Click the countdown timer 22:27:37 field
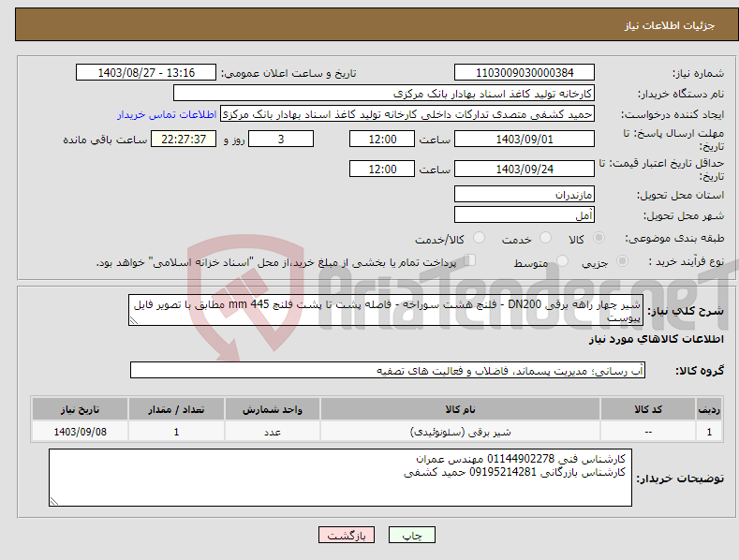The height and width of the screenshot is (560, 739). (x=184, y=139)
